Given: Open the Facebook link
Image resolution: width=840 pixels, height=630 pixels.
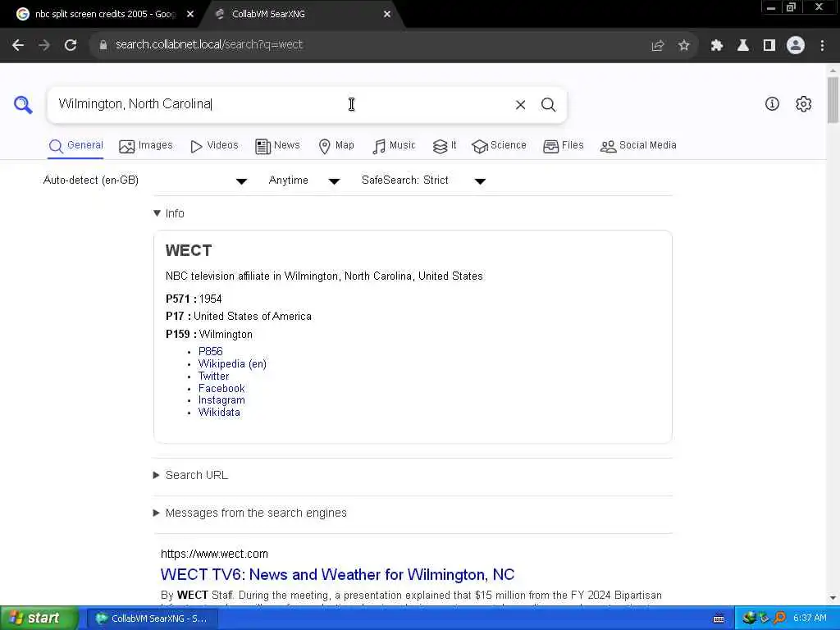Looking at the screenshot, I should point(221,388).
